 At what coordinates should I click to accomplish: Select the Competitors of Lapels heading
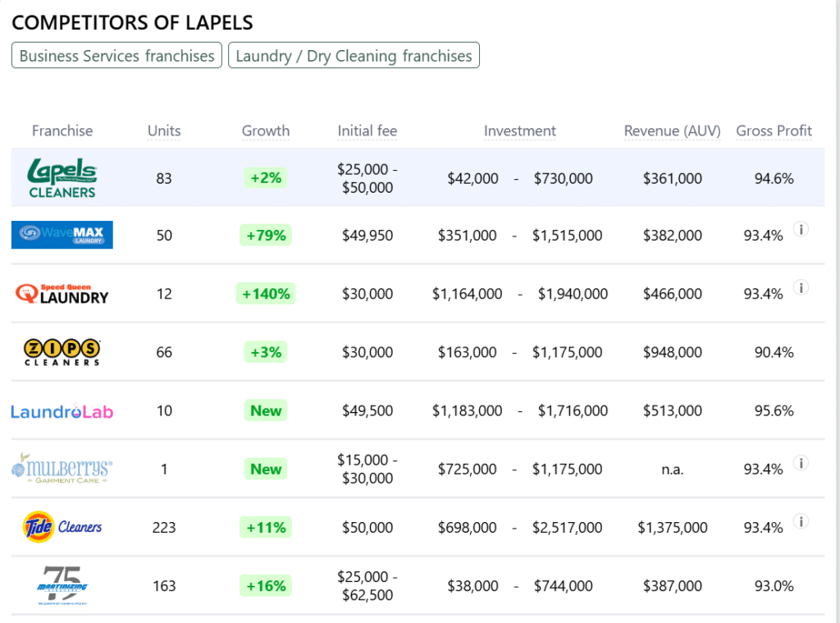click(x=132, y=22)
